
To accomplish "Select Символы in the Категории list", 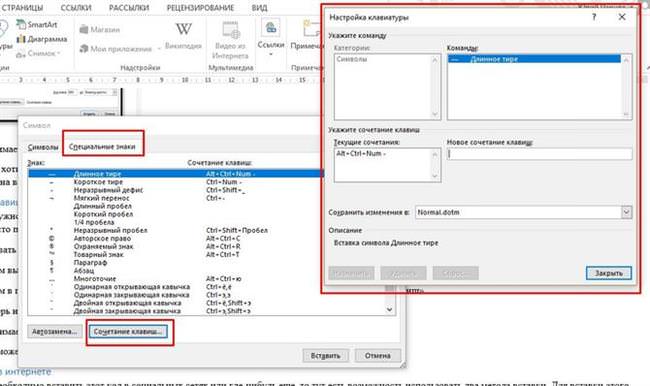I will 352,59.
